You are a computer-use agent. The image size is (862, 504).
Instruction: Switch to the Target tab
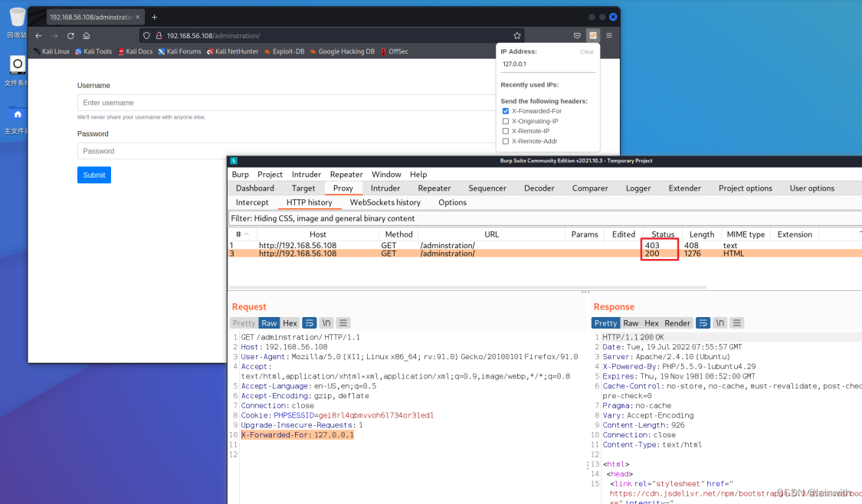click(303, 188)
